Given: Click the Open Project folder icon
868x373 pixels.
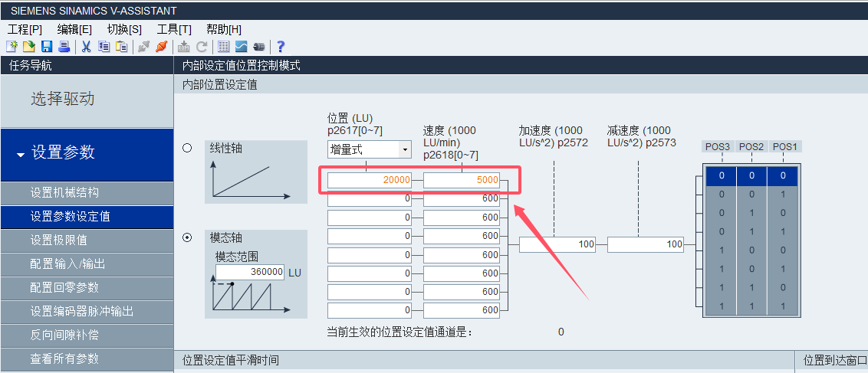Looking at the screenshot, I should coord(28,47).
